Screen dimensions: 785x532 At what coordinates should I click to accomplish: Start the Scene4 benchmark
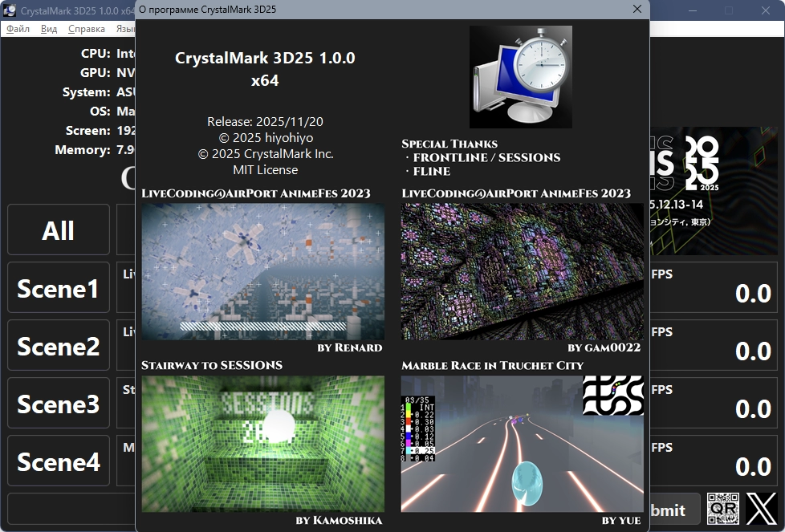click(x=59, y=461)
